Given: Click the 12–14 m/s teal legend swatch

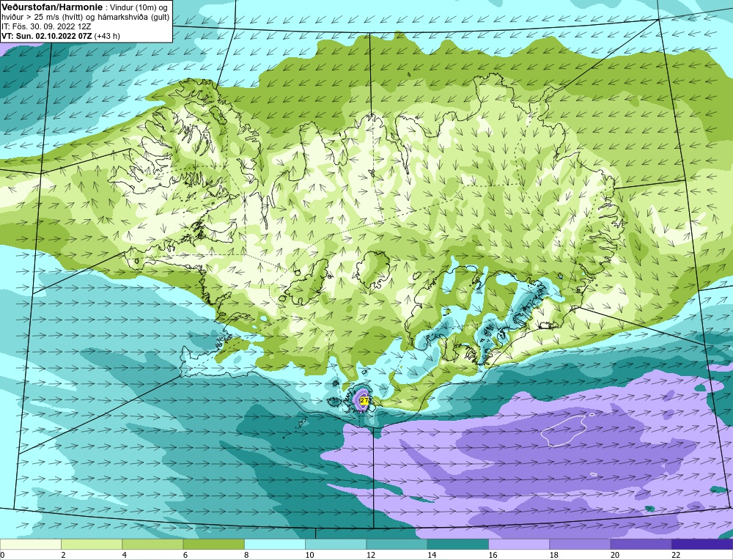Looking at the screenshot, I should click(x=397, y=544).
